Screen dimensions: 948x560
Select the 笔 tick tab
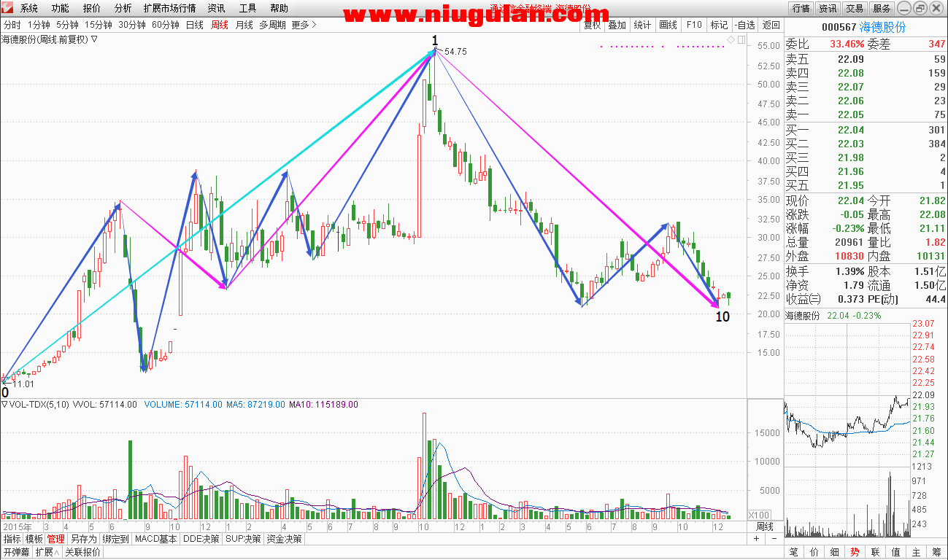tap(794, 552)
